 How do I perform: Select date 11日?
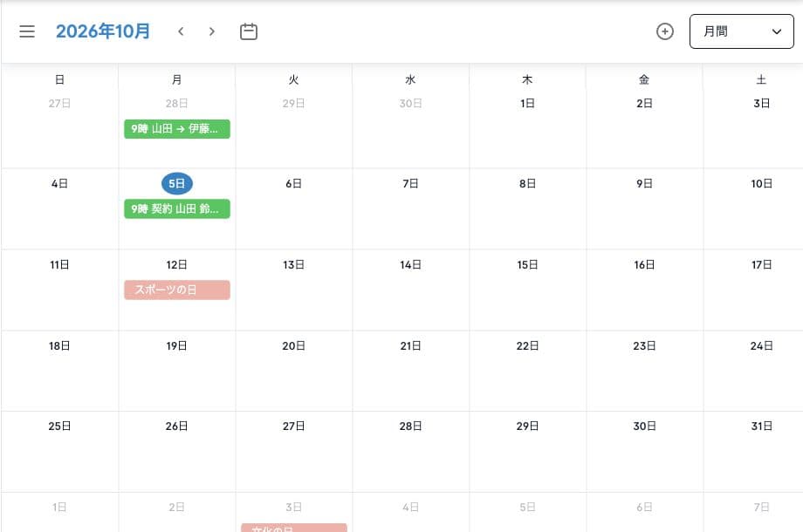[x=59, y=265]
